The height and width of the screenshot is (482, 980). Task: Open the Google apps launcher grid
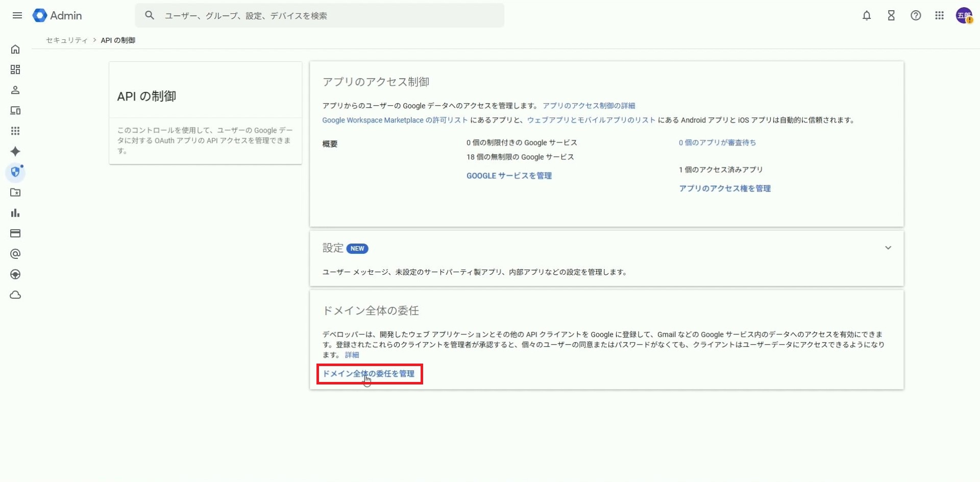(940, 16)
